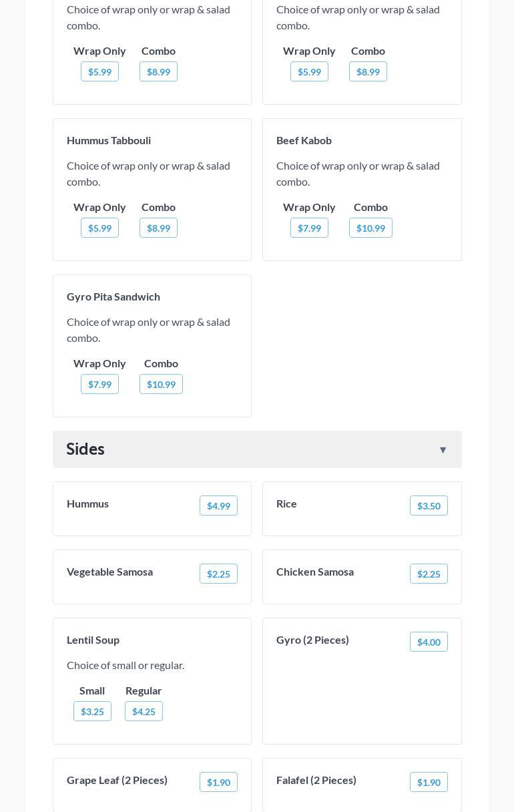
Task: Choose Beef Kabob Combo $10.99
Action: tap(370, 228)
